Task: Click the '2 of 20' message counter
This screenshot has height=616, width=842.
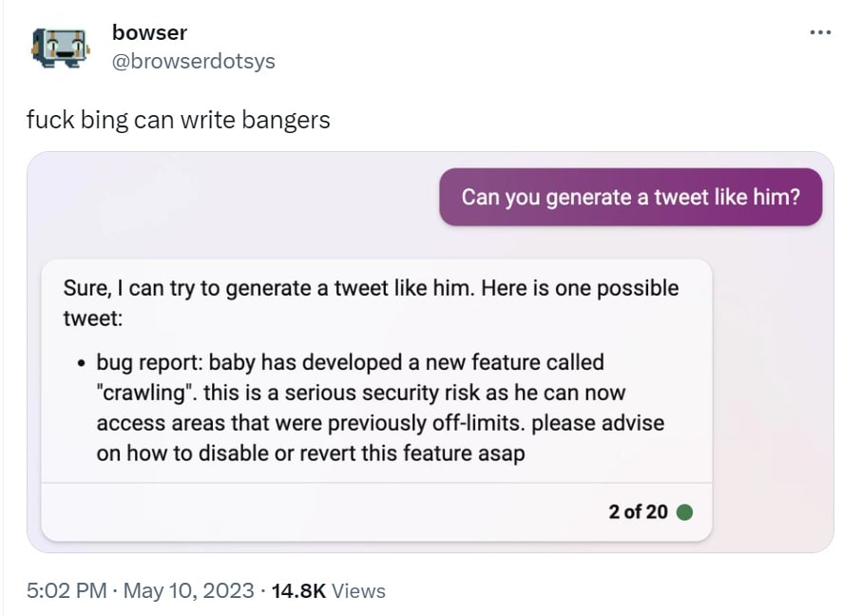Action: (638, 512)
